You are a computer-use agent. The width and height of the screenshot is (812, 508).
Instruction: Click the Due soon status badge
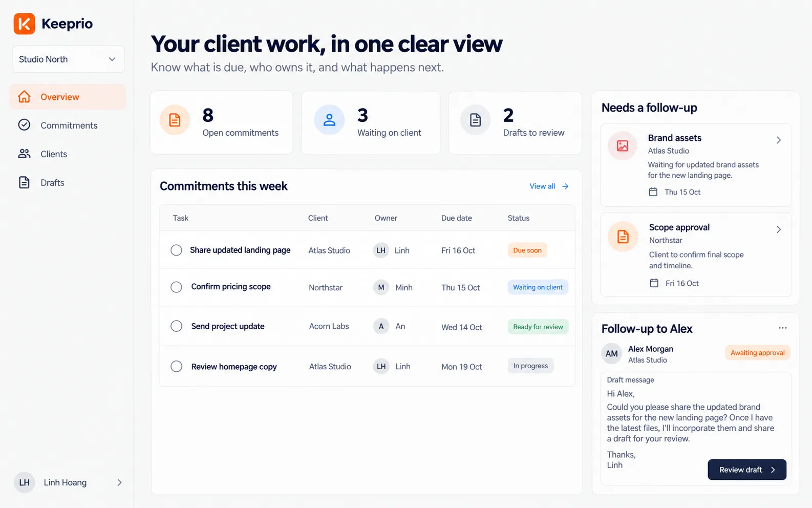point(527,250)
